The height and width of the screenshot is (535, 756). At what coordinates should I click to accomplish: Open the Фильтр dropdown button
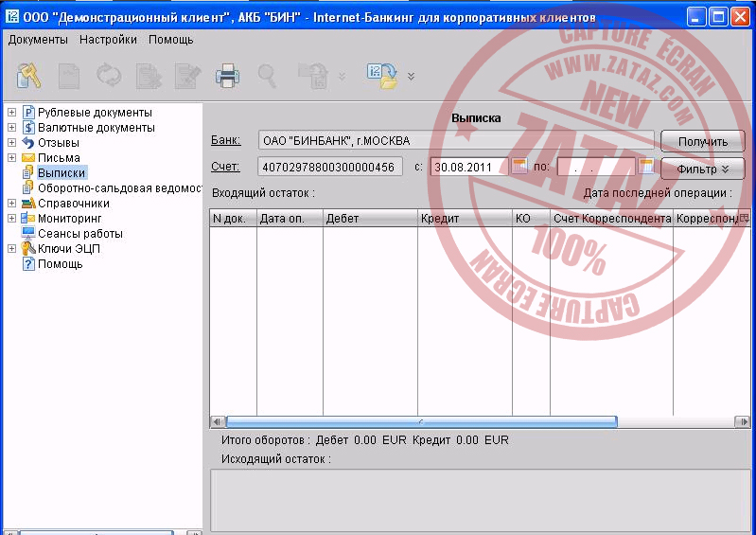702,169
